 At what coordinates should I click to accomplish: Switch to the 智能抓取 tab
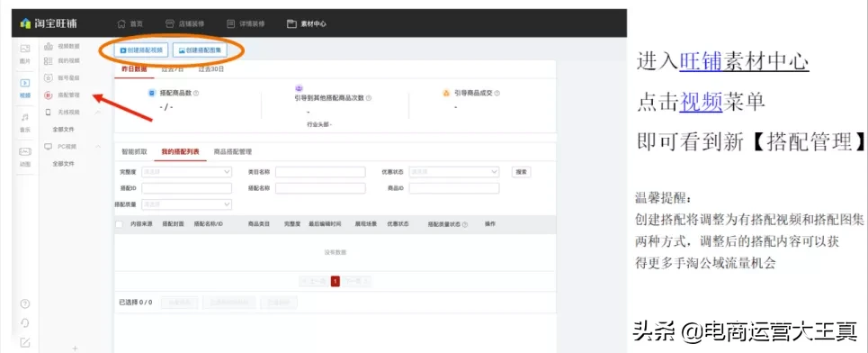tap(134, 151)
